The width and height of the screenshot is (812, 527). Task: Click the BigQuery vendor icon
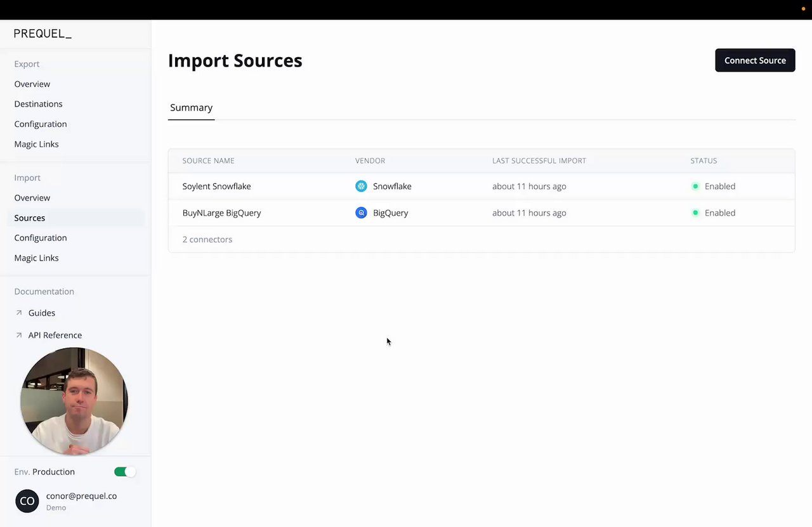361,213
